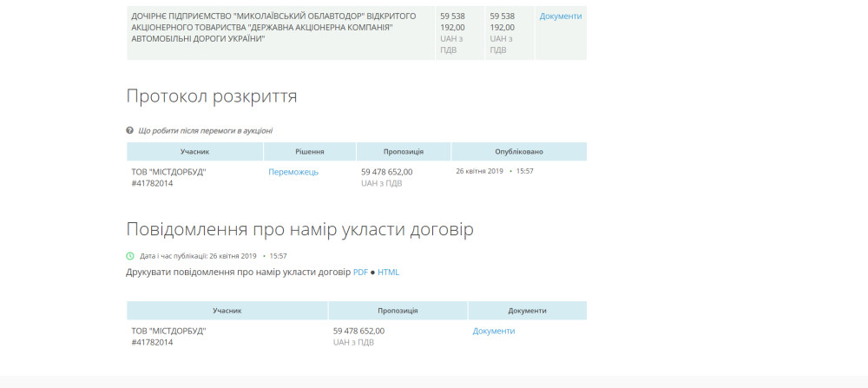Click the Рішення column header

(x=310, y=151)
